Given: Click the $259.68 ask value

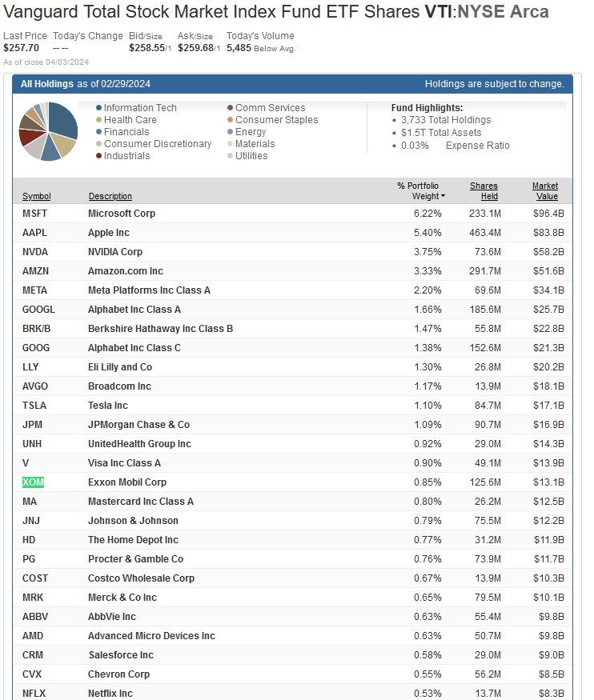Looking at the screenshot, I should pyautogui.click(x=195, y=48).
